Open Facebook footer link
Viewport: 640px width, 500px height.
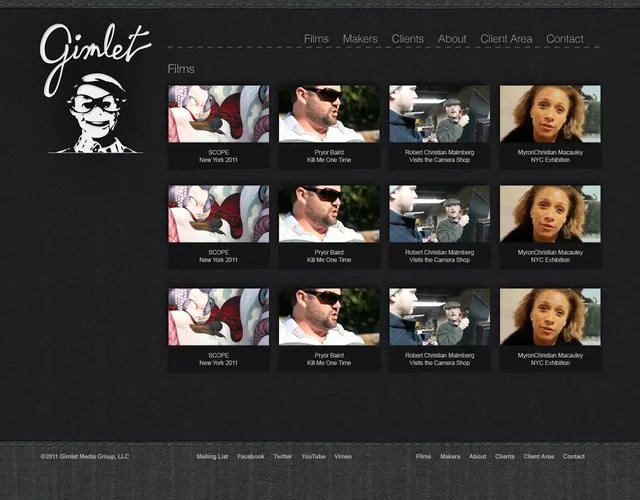pyautogui.click(x=251, y=456)
